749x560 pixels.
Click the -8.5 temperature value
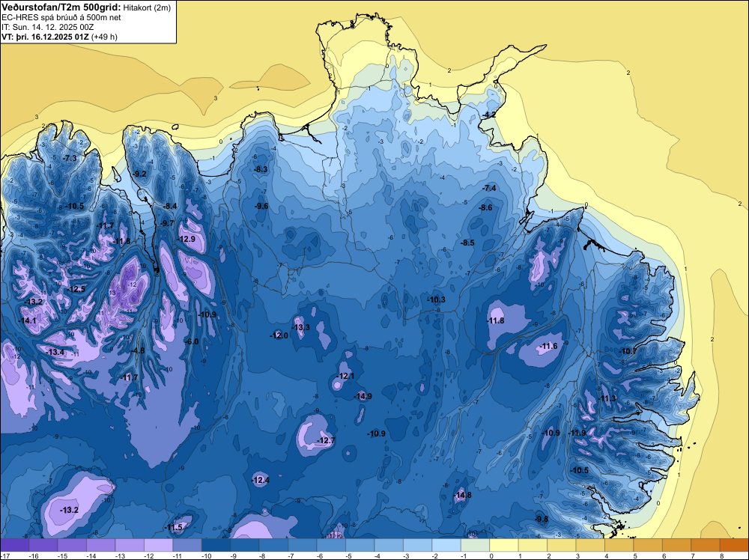(x=467, y=243)
